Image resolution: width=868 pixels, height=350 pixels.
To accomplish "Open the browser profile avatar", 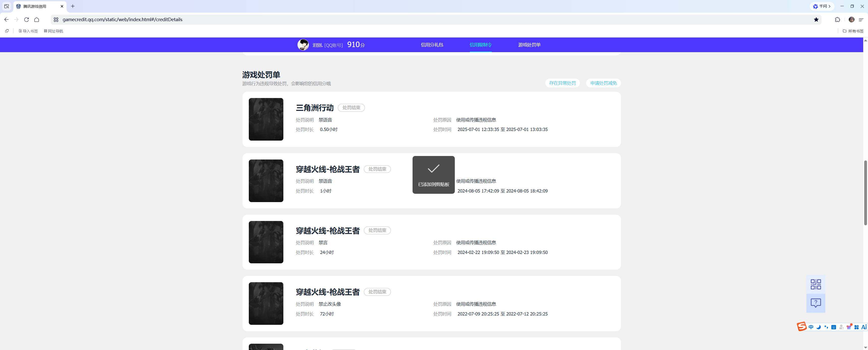I will pyautogui.click(x=851, y=19).
